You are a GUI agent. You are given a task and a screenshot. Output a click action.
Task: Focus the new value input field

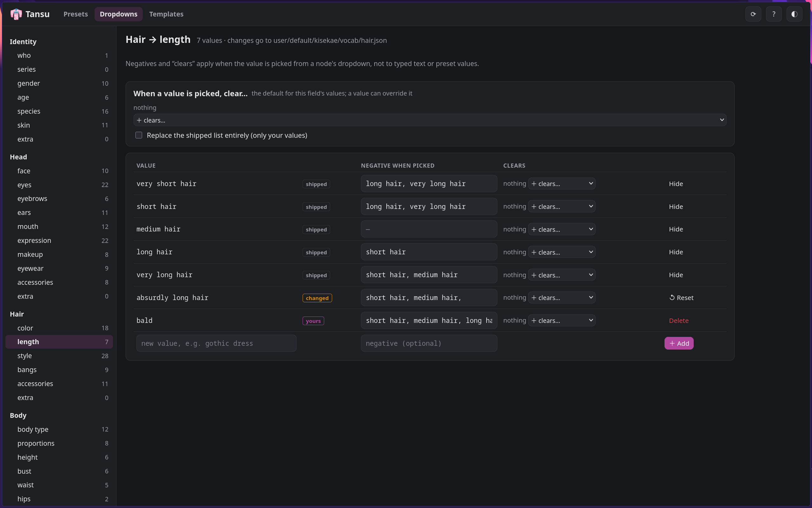(216, 343)
